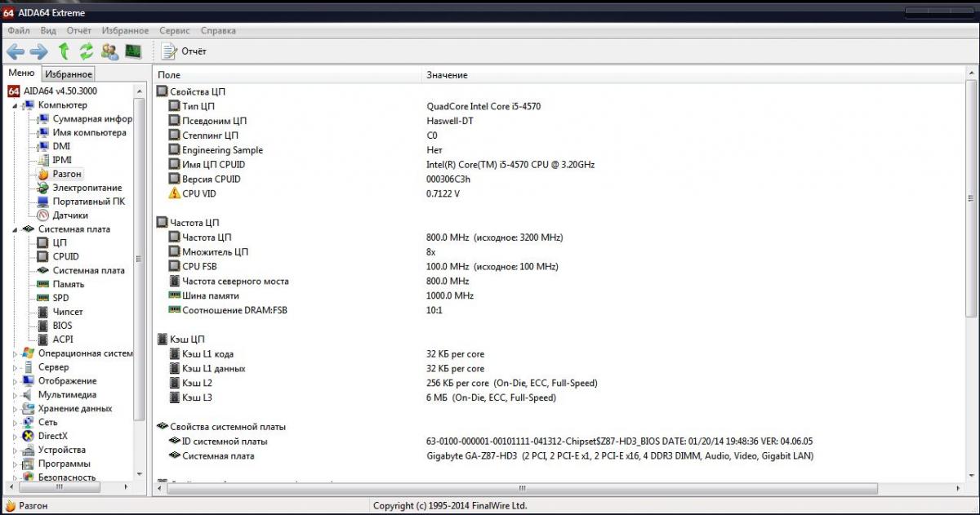Open the Файл menu
The image size is (980, 515).
click(19, 30)
